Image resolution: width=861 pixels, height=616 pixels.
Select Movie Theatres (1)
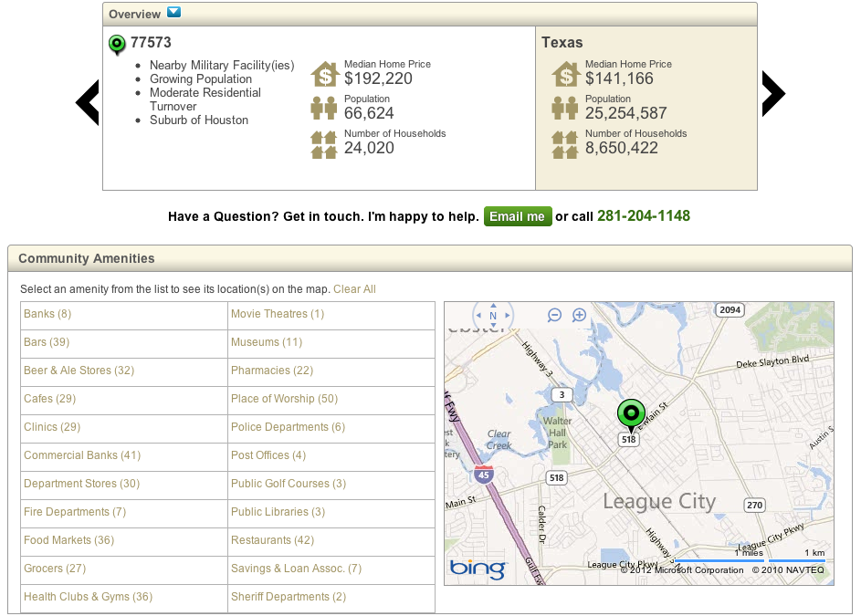(278, 314)
